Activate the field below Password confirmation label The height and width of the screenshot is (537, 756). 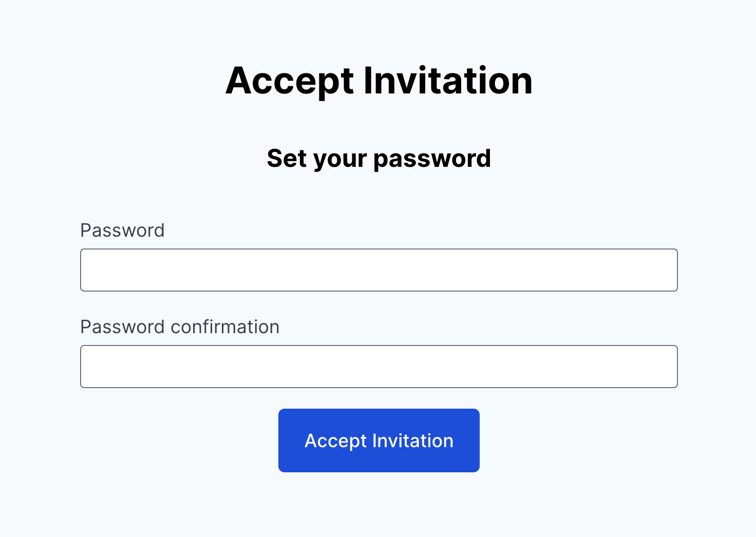coord(379,367)
